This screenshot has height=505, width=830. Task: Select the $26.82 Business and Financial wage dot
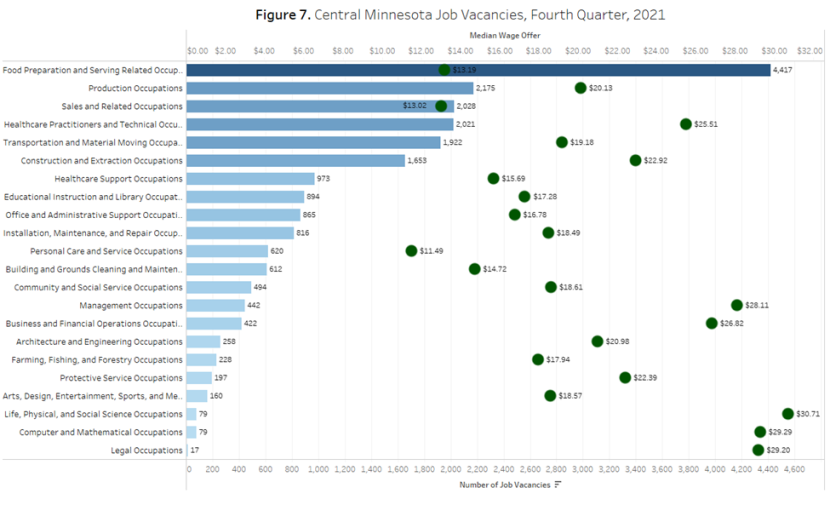(712, 323)
